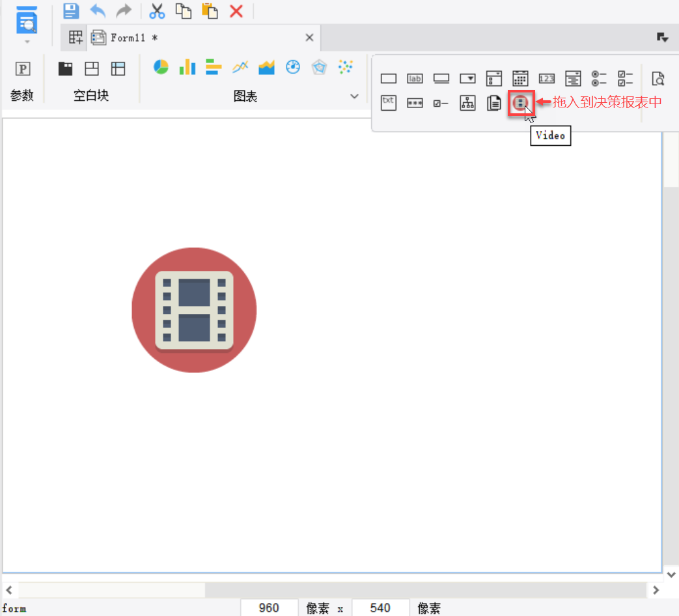The height and width of the screenshot is (616, 679).
Task: Insert a gauge chart
Action: tap(293, 67)
